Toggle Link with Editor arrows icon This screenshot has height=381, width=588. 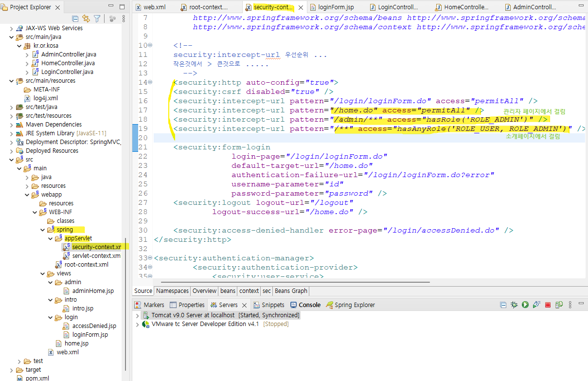coord(86,18)
